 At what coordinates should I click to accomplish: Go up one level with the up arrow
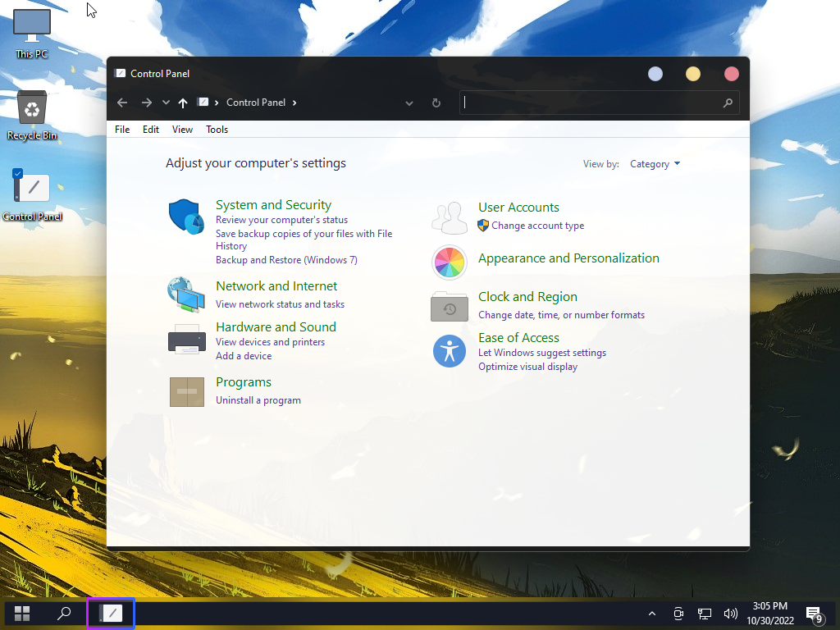183,103
